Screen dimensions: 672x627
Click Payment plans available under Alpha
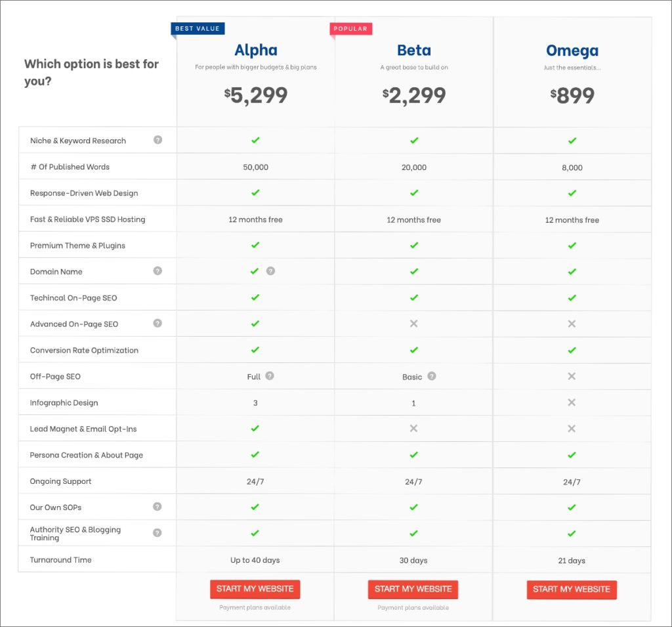coord(255,607)
